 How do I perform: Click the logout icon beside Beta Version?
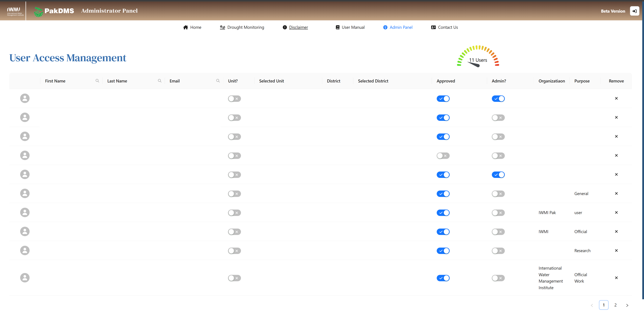click(634, 11)
